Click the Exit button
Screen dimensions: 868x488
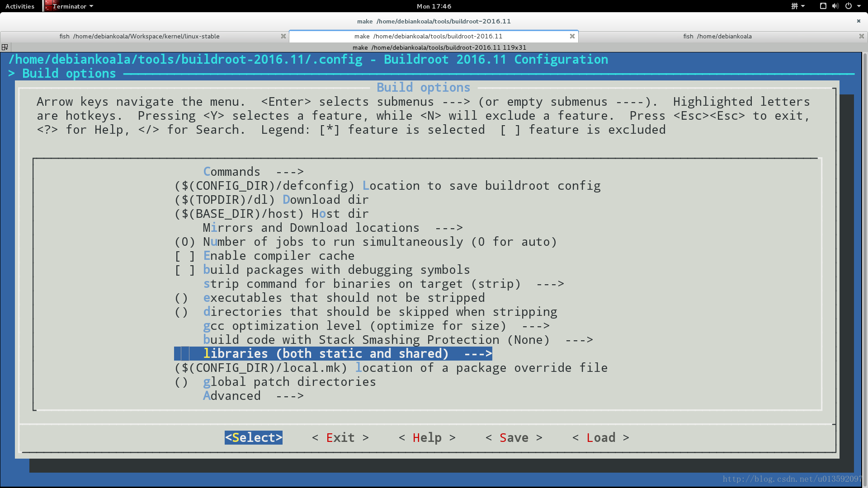click(340, 437)
